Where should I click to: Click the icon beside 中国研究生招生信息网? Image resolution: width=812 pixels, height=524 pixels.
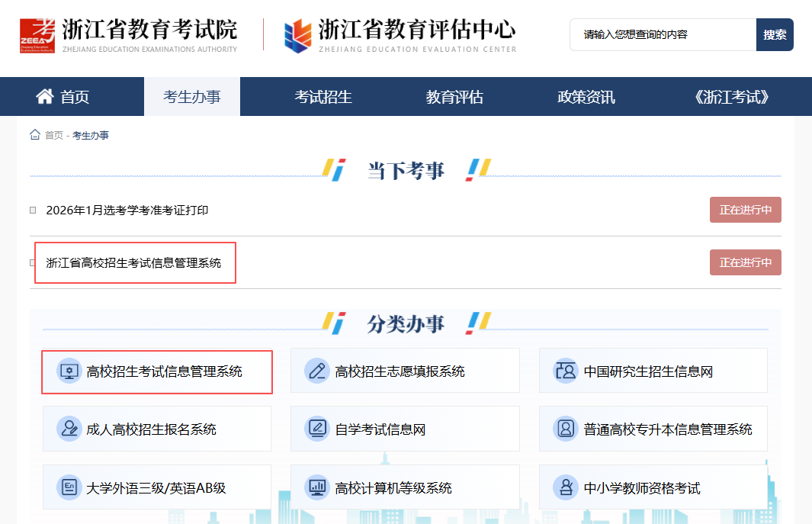pyautogui.click(x=566, y=371)
